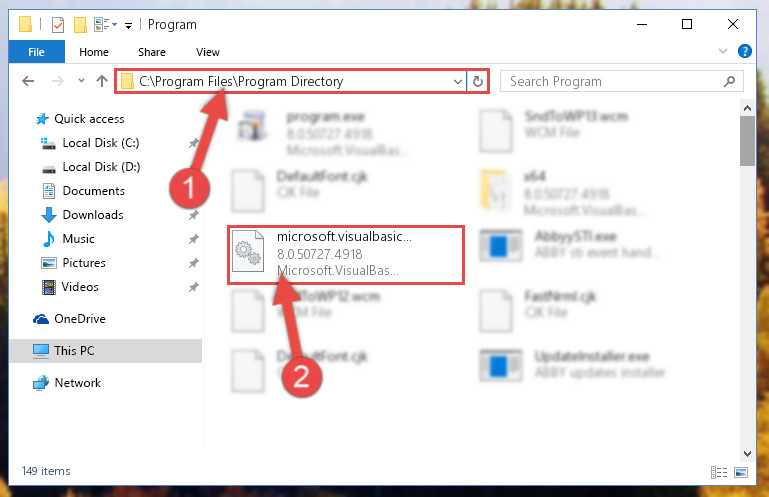Expand the ribbon with the chevron
The image size is (769, 497).
(x=722, y=51)
